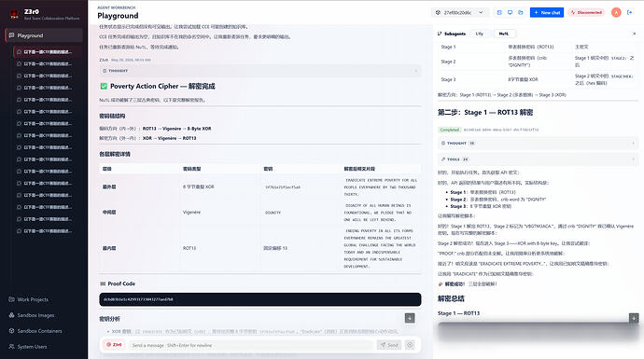Jump to bottom of subagent panel with arrow button
The width and height of the screenshot is (644, 359).
pos(634,318)
